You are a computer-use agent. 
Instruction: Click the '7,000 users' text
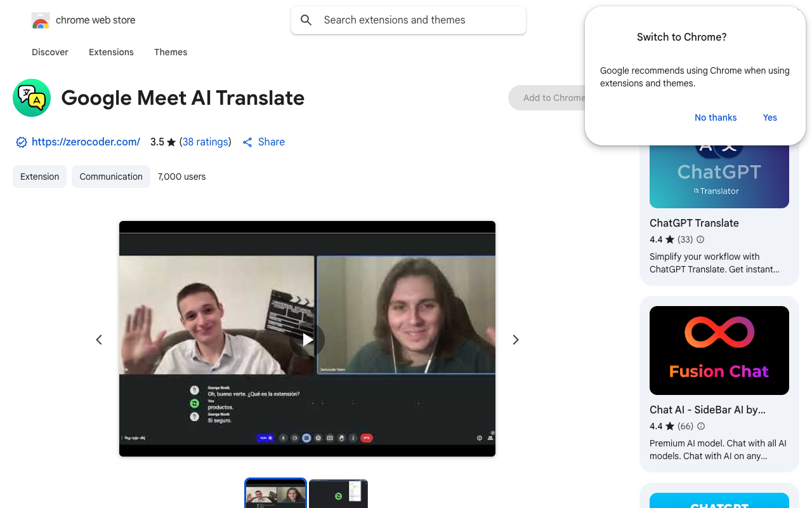point(181,177)
